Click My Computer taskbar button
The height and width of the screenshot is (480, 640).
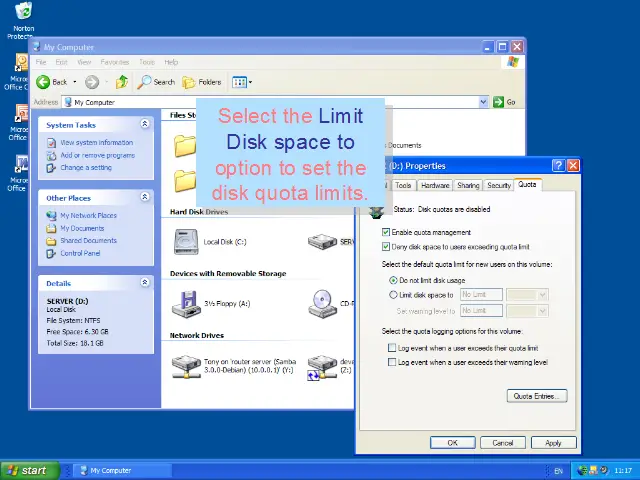(x=122, y=471)
